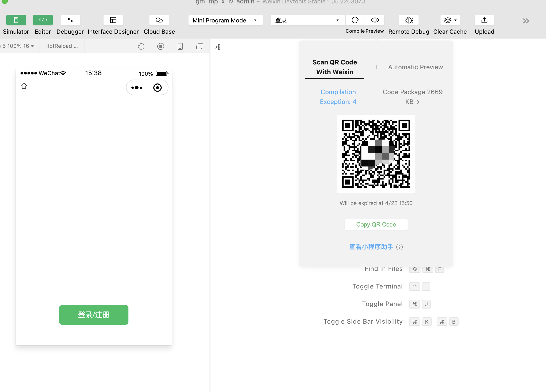Switch to the Automatic Preview tab
The height and width of the screenshot is (392, 546).
pos(415,67)
